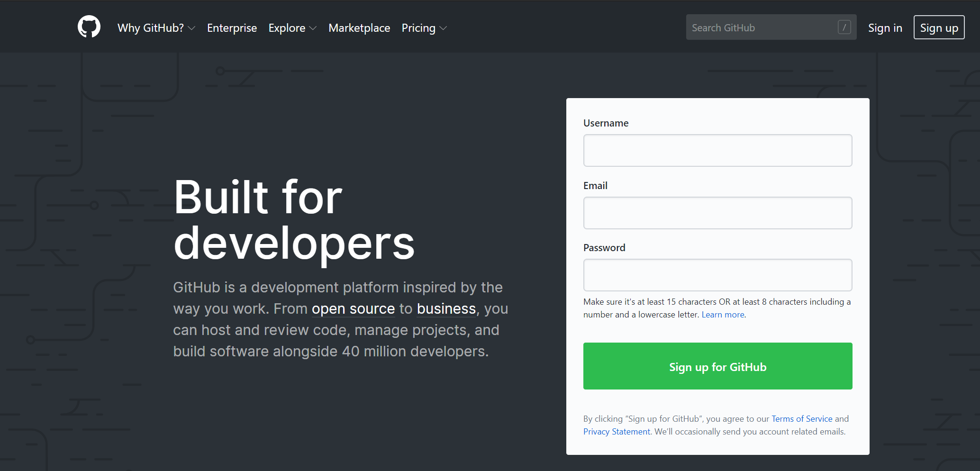Click into the Email field

[717, 213]
